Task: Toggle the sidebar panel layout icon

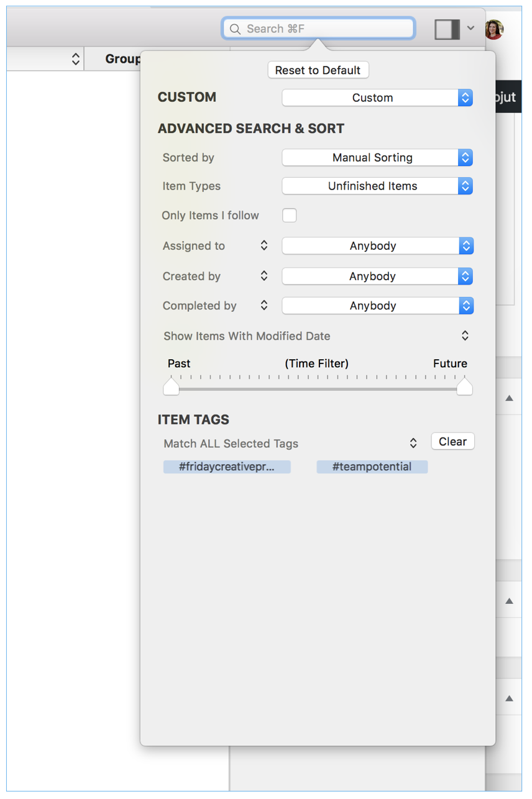Action: click(x=446, y=29)
